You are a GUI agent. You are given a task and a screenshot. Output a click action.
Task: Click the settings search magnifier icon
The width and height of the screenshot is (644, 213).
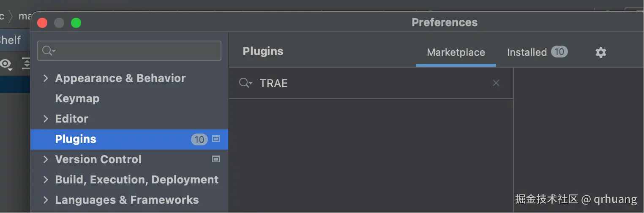click(49, 51)
